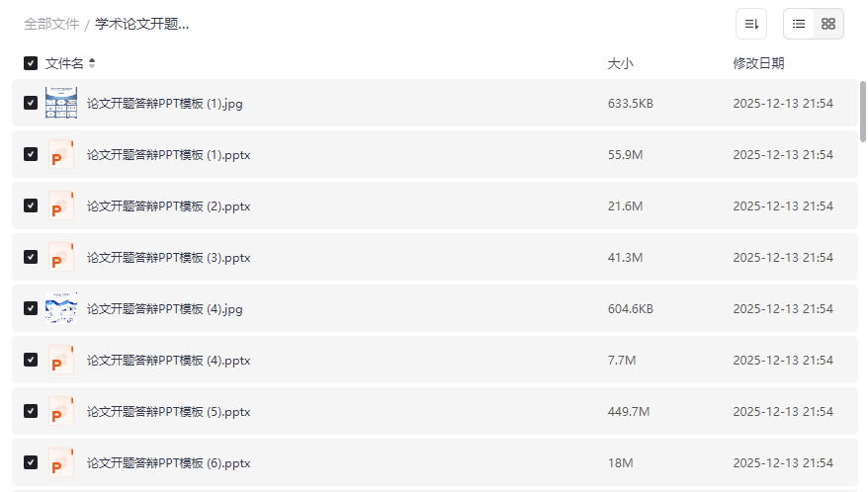This screenshot has width=868, height=492.
Task: Switch to list view layout
Action: coord(799,24)
